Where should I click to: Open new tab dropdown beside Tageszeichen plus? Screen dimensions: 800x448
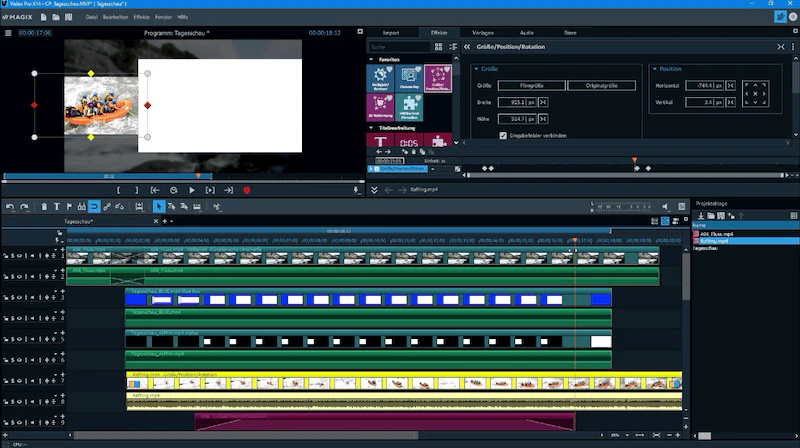(x=171, y=221)
